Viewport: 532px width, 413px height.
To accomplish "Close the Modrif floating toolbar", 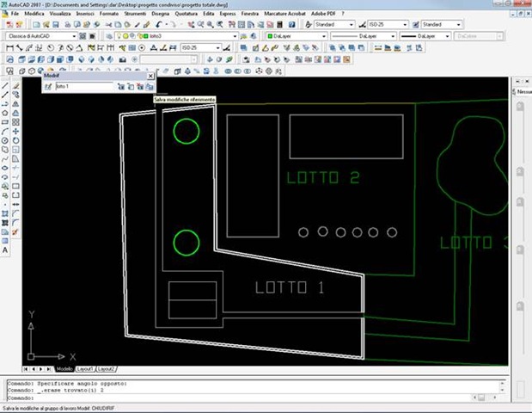I will (x=150, y=77).
